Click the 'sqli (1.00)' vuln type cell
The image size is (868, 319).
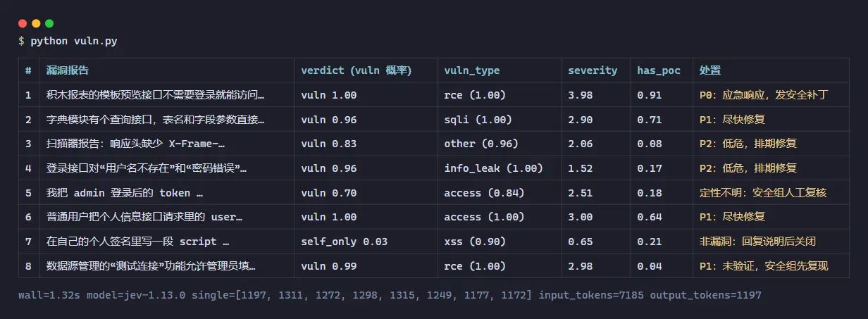pyautogui.click(x=478, y=120)
